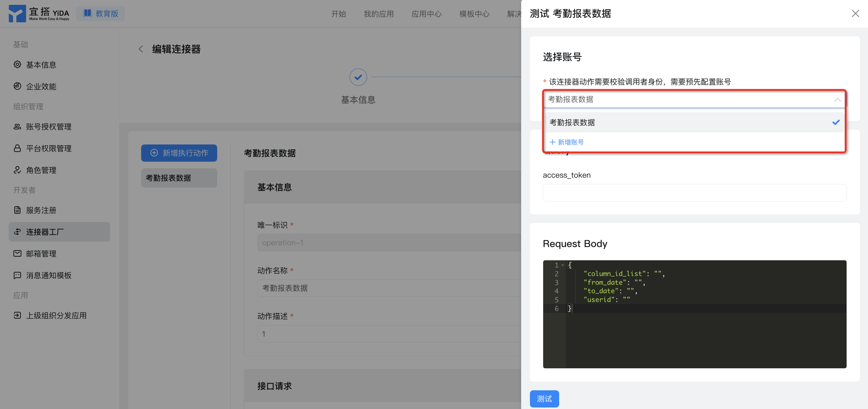The image size is (868, 409).
Task: Click the 动作描述 input field
Action: [x=389, y=334]
